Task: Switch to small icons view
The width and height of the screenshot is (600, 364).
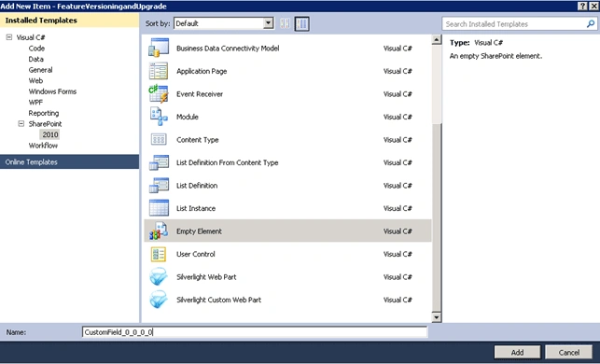Action: coord(286,23)
